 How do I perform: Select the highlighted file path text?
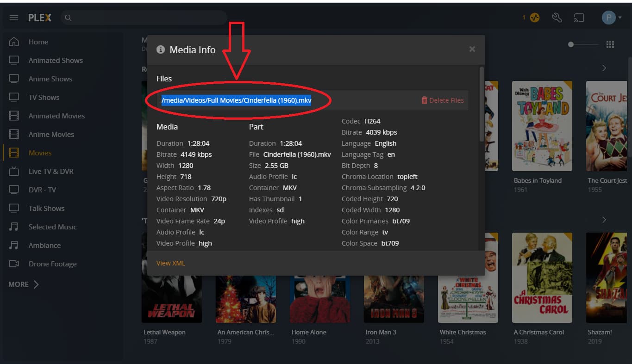(237, 100)
